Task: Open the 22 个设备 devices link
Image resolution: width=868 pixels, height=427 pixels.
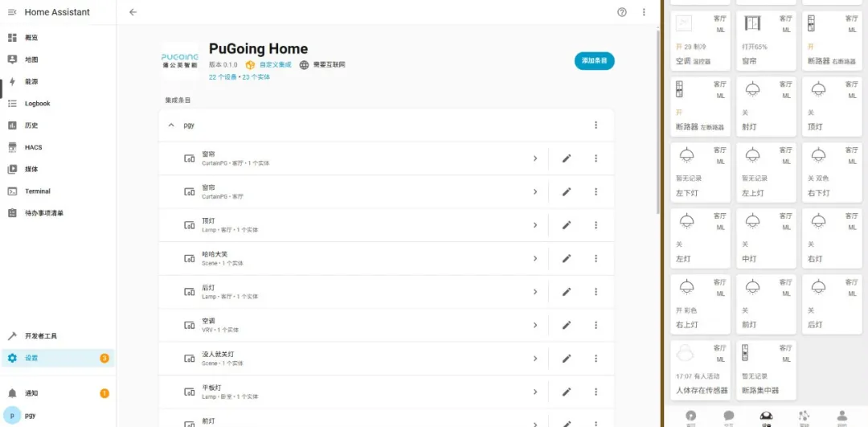Action: 223,77
